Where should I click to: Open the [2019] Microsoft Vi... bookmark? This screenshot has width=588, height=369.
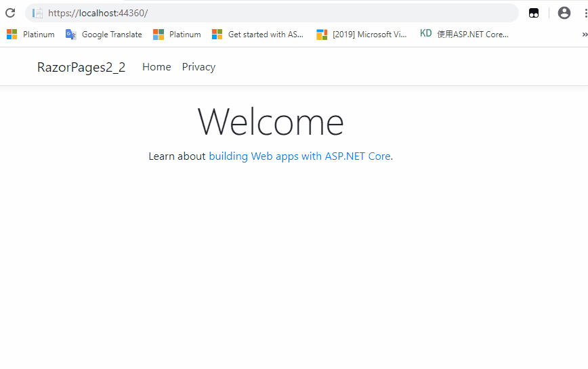click(362, 35)
